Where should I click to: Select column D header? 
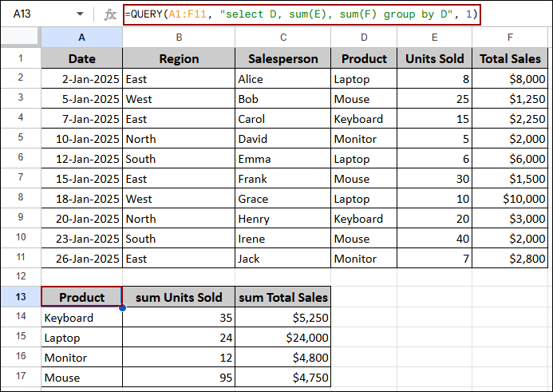(364, 38)
